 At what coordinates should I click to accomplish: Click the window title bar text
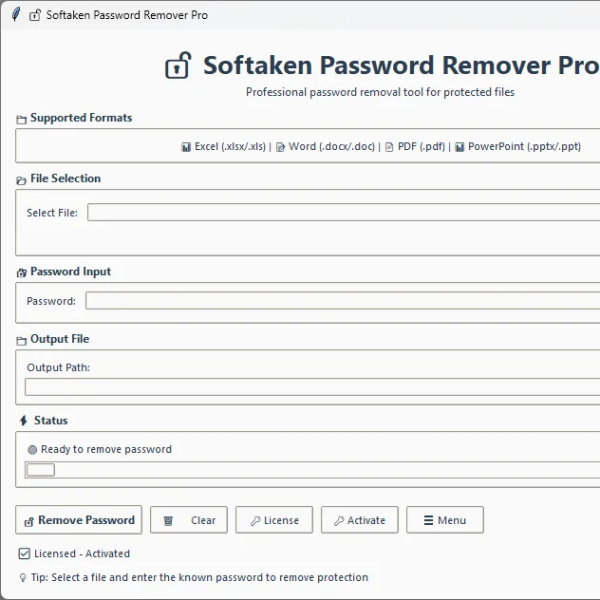click(x=127, y=15)
